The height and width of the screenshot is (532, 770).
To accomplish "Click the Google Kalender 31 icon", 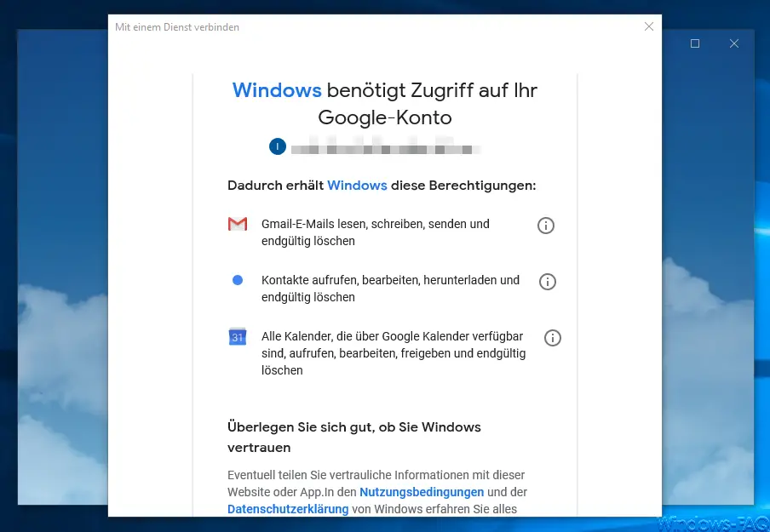I will pyautogui.click(x=238, y=337).
